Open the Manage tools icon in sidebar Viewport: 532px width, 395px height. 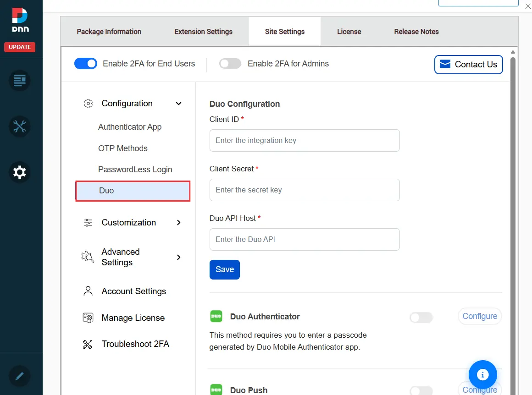[19, 126]
